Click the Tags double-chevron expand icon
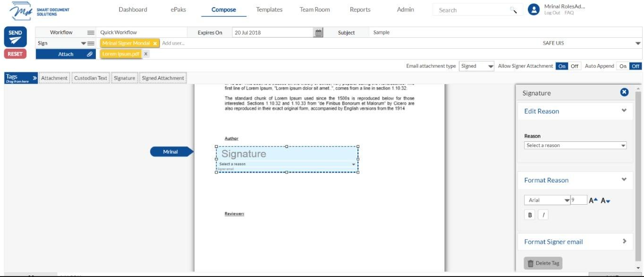Screen dimensions: 644x277 point(34,78)
